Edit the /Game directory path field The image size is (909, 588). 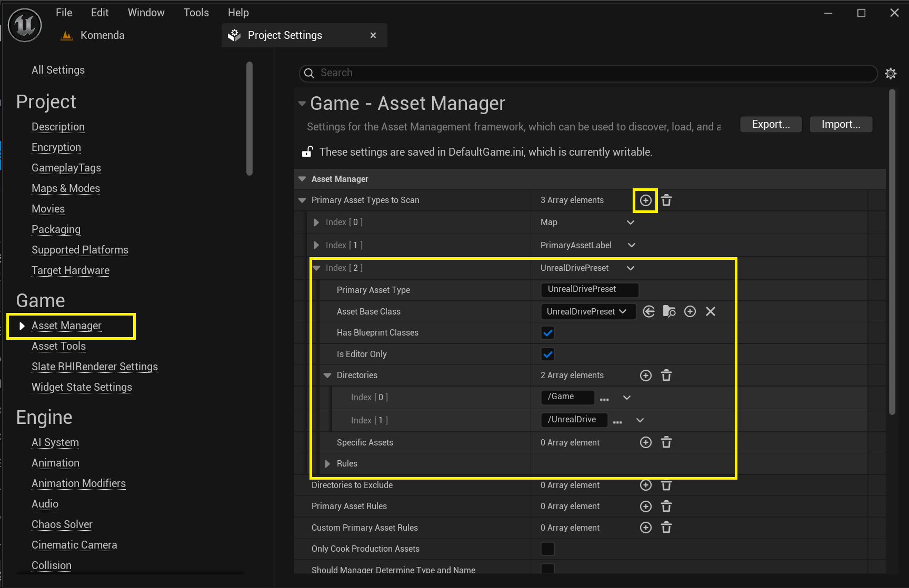(568, 397)
